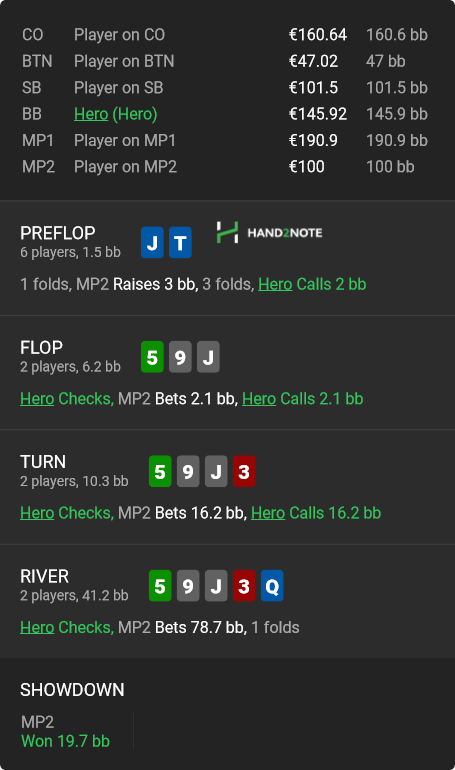Click Hero Calls 16.2 bb link
The height and width of the screenshot is (770, 455).
pyautogui.click(x=316, y=513)
